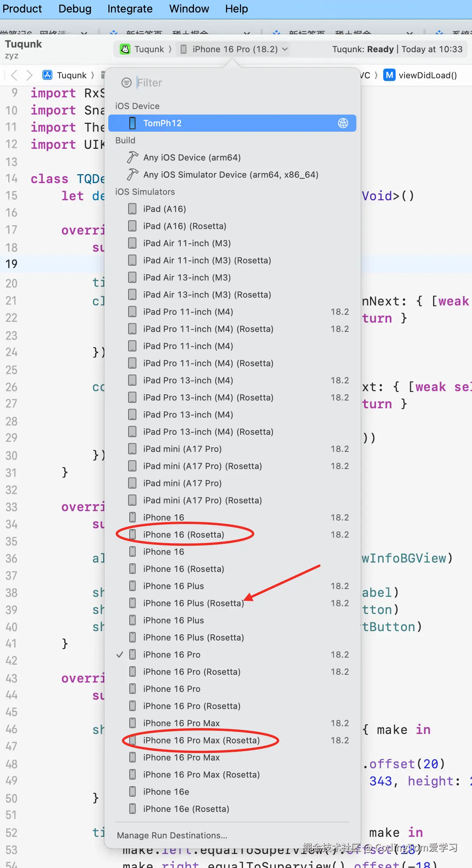Screen dimensions: 472x868
Task: Click the iPad (A16) device icon
Action: coord(132,209)
